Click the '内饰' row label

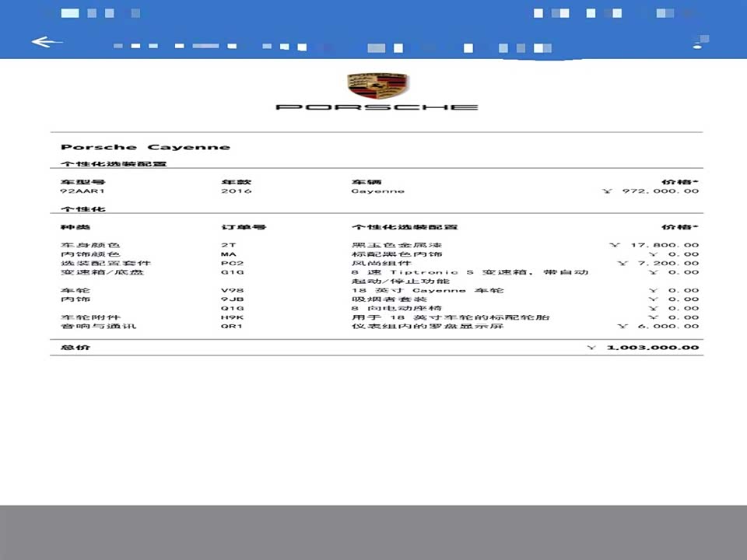click(x=75, y=299)
